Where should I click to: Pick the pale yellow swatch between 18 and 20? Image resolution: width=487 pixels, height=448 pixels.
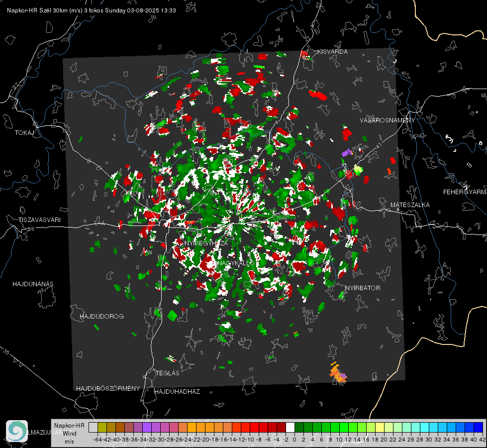tap(380, 428)
